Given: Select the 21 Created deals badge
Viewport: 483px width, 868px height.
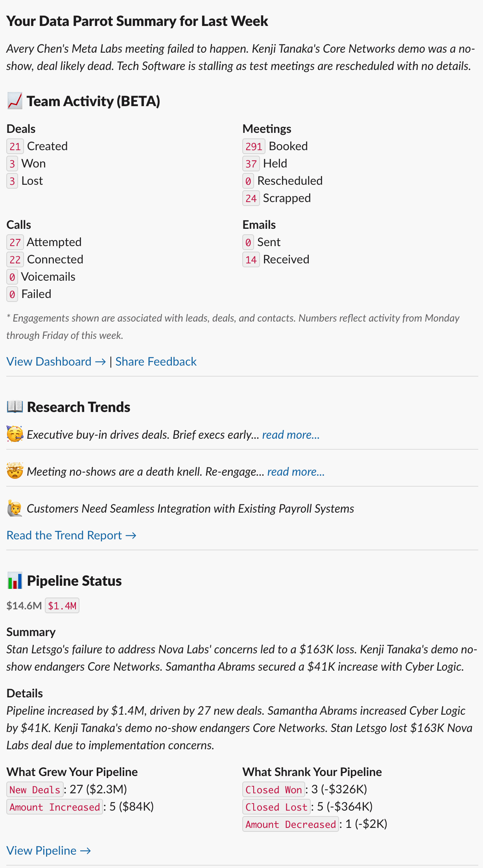Looking at the screenshot, I should pyautogui.click(x=15, y=147).
